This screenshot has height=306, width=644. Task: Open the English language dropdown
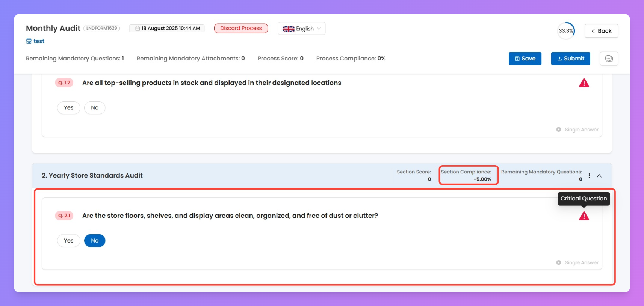point(301,29)
